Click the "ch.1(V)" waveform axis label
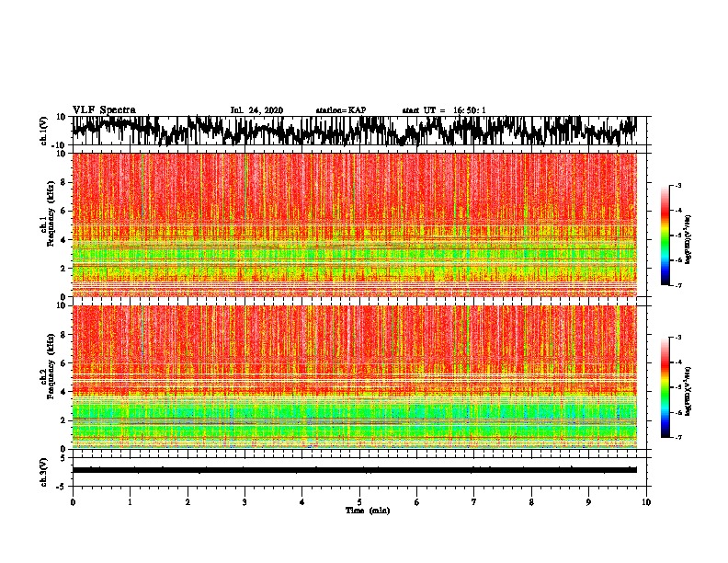The width and height of the screenshot is (728, 563). coord(45,131)
